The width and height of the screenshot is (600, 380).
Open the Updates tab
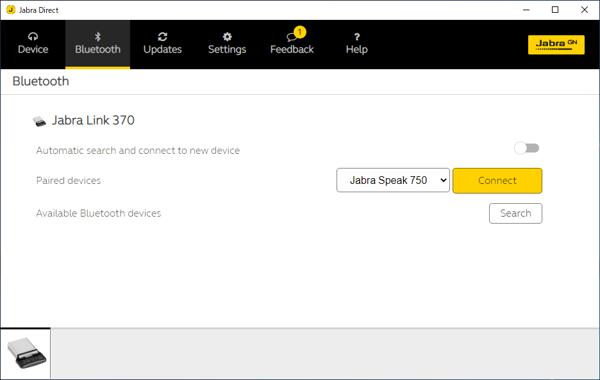[x=162, y=44]
